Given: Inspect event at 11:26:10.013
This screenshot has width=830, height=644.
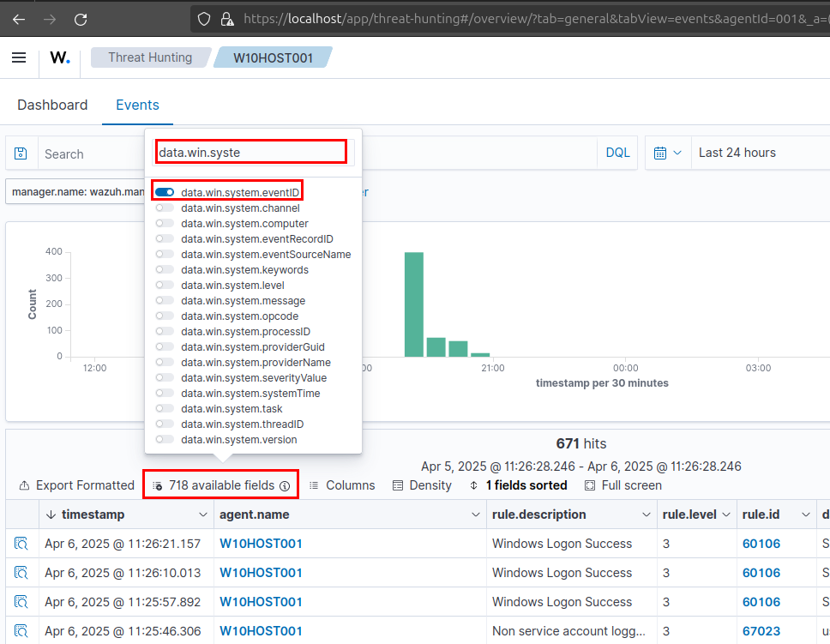Looking at the screenshot, I should click(x=21, y=573).
